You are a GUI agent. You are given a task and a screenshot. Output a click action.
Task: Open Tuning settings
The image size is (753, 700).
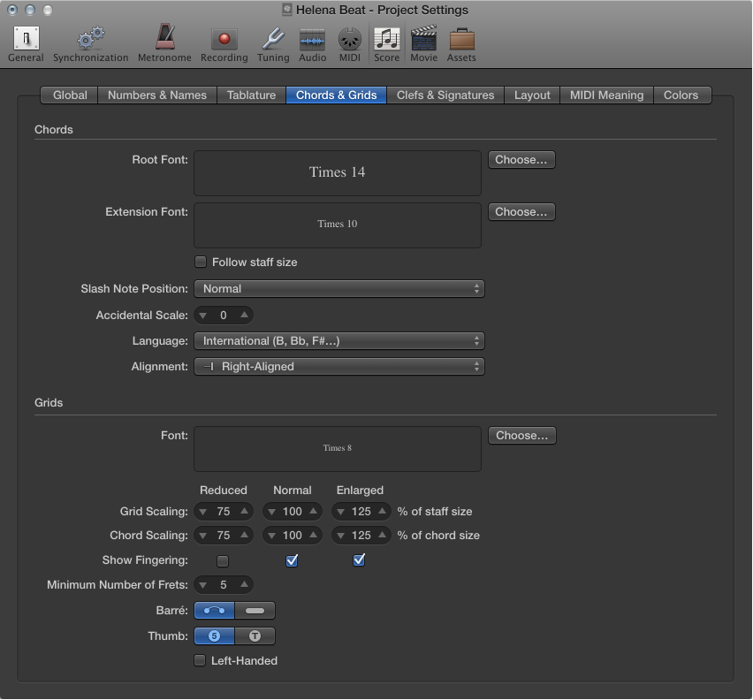click(x=272, y=40)
